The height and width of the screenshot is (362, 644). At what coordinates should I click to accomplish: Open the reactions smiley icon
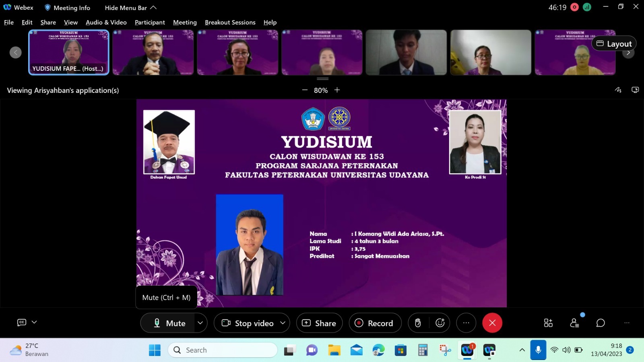(x=440, y=323)
